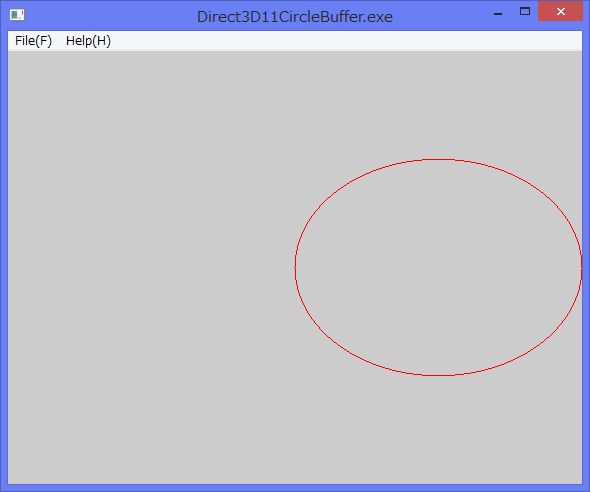
Task: Click the title bar space between title and minimize
Action: 440,16
